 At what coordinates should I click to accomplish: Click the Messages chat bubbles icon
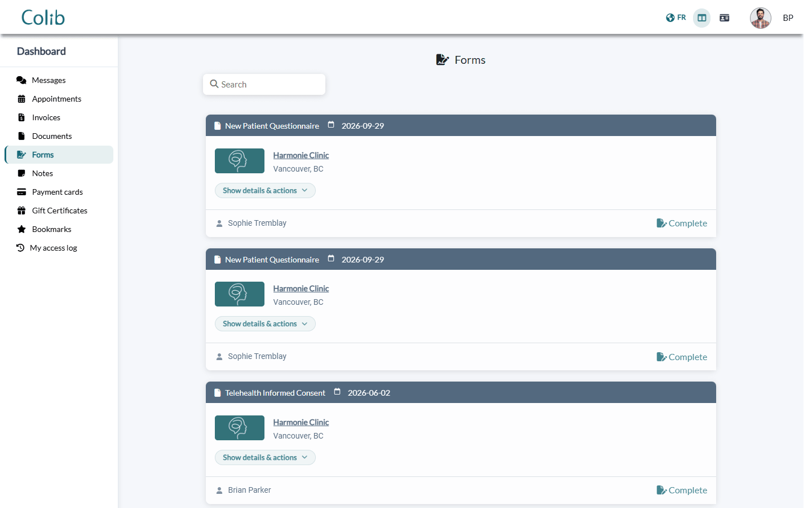point(21,80)
